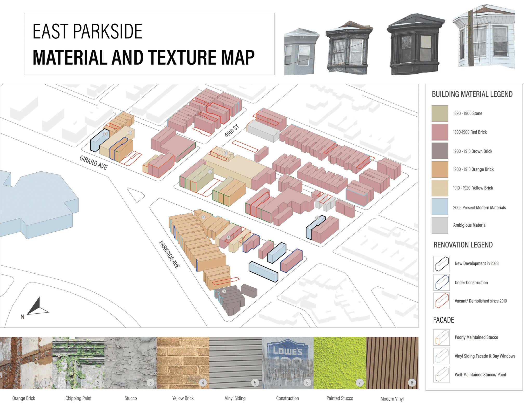This screenshot has width=532, height=411.
Task: Select the Orange Brick legend swatch
Action: coord(440,169)
